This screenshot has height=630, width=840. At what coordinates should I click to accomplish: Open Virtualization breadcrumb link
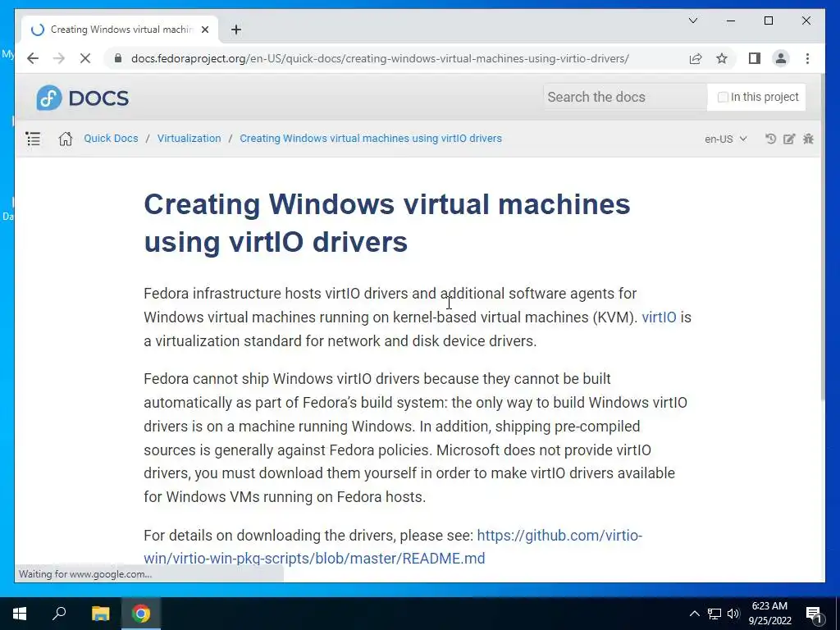click(189, 138)
